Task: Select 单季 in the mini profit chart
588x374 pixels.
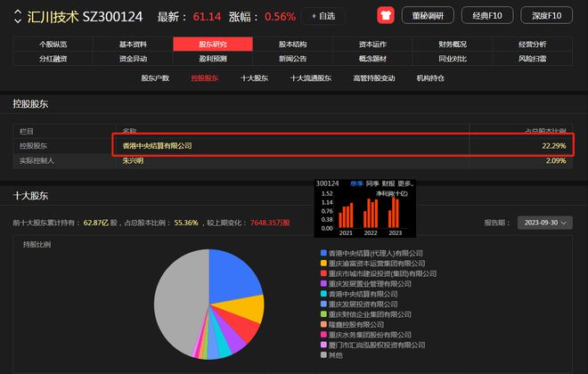Action: (356, 183)
